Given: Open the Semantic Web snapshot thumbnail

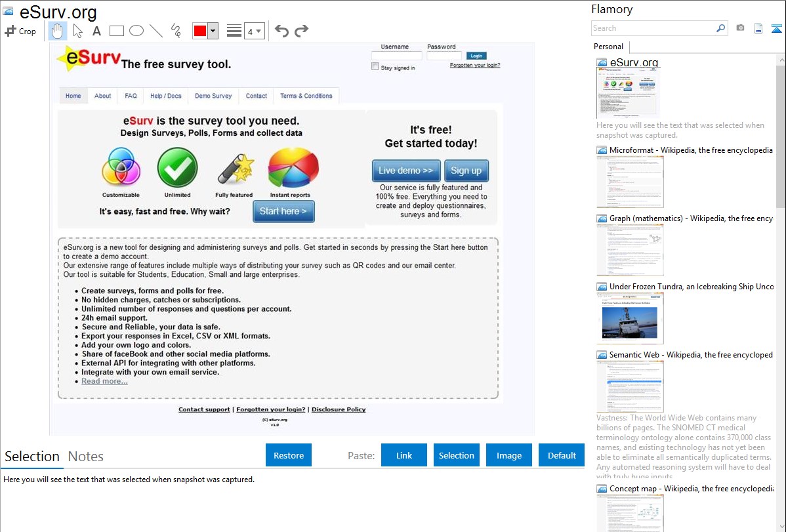Looking at the screenshot, I should [630, 386].
